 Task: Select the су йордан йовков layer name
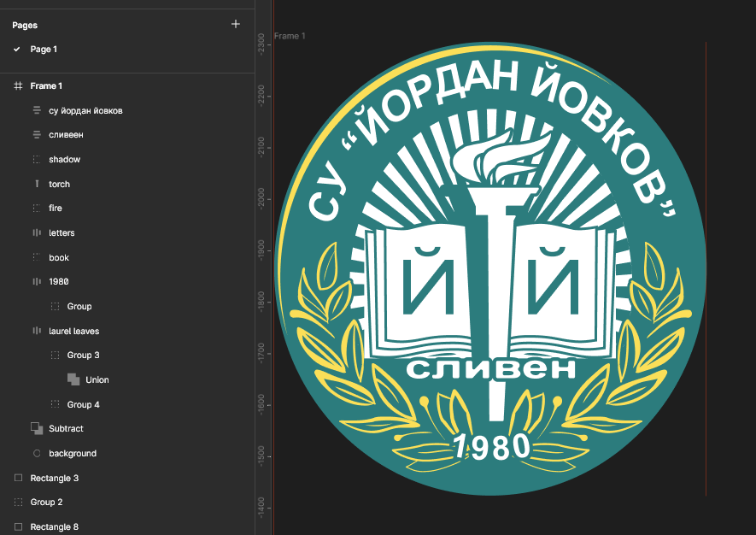click(x=85, y=110)
